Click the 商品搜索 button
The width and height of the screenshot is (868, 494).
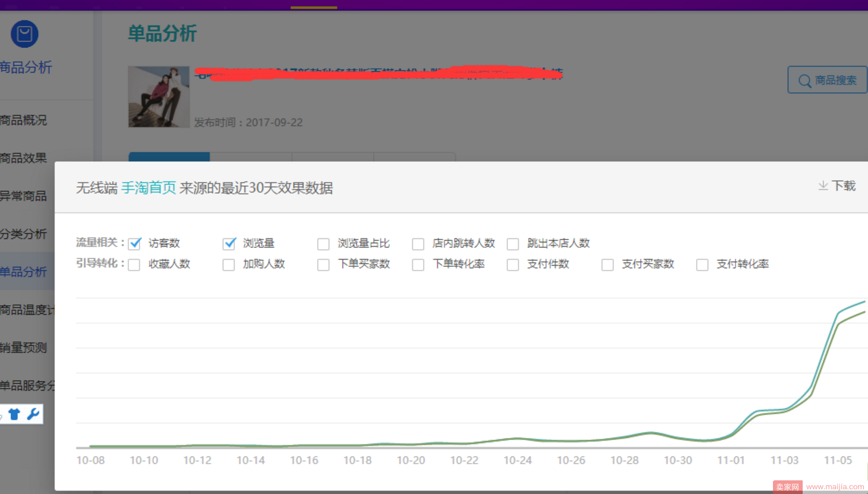tap(827, 80)
